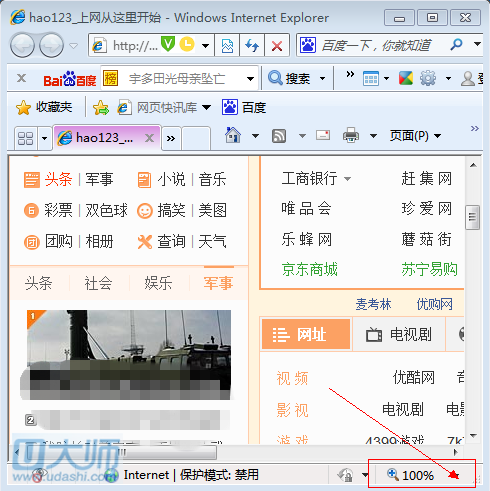Click the 搜索 search button on Baidu toolbar
This screenshot has height=491, width=490.
[x=289, y=79]
